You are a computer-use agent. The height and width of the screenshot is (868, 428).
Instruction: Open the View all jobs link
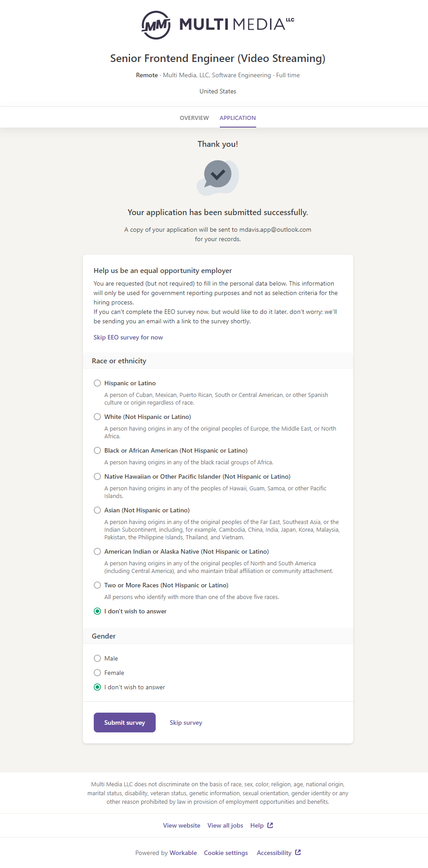225,825
